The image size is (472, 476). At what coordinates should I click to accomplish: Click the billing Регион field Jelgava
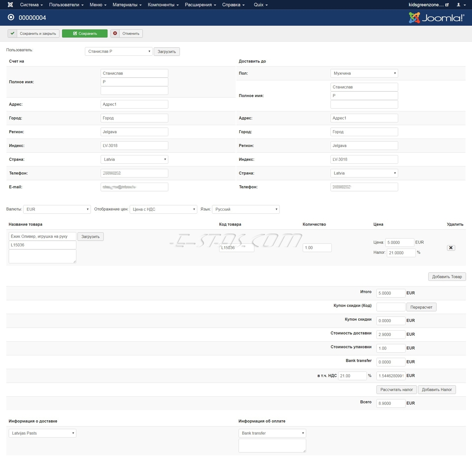coord(134,132)
